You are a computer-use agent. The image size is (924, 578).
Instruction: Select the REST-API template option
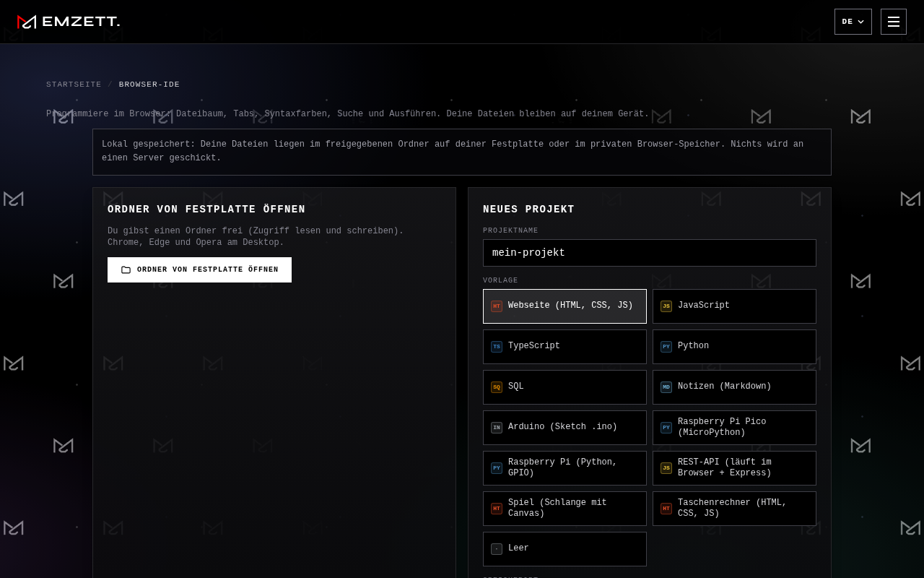[734, 468]
